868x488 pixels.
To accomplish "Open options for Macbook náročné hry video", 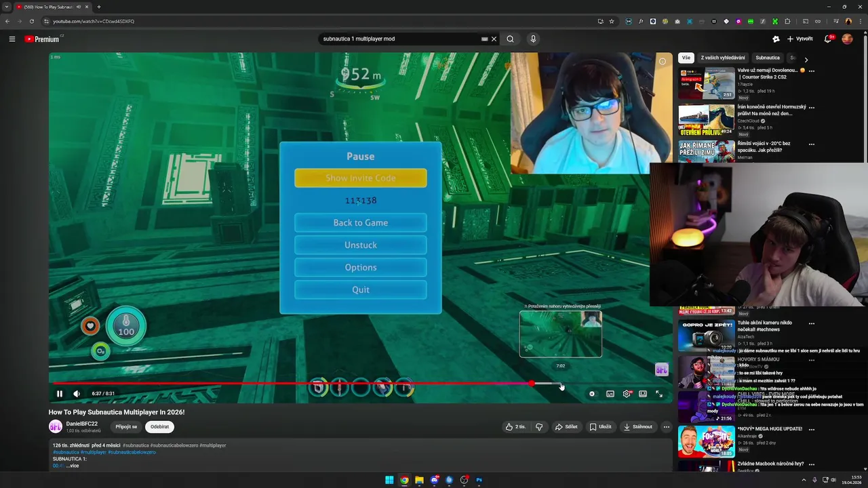I will 812,464.
